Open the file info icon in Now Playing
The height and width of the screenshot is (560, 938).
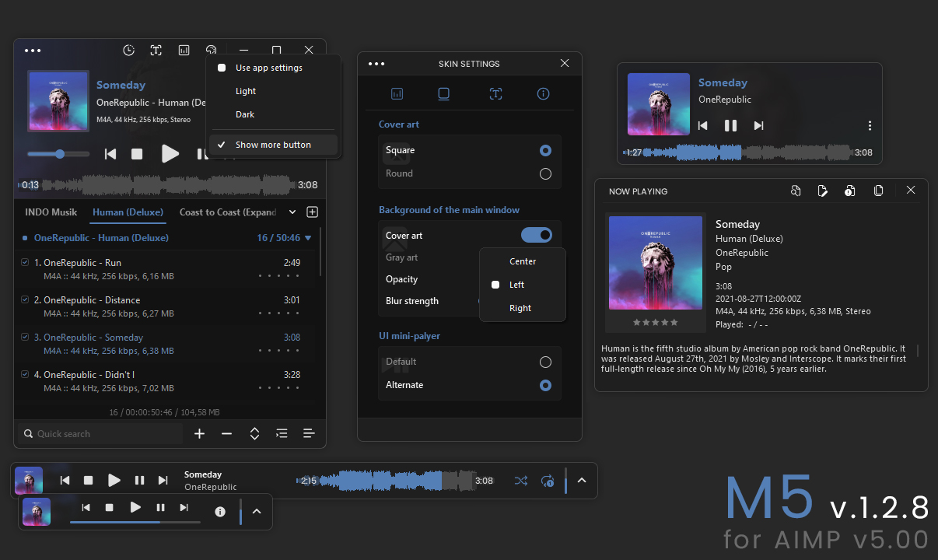coord(850,191)
